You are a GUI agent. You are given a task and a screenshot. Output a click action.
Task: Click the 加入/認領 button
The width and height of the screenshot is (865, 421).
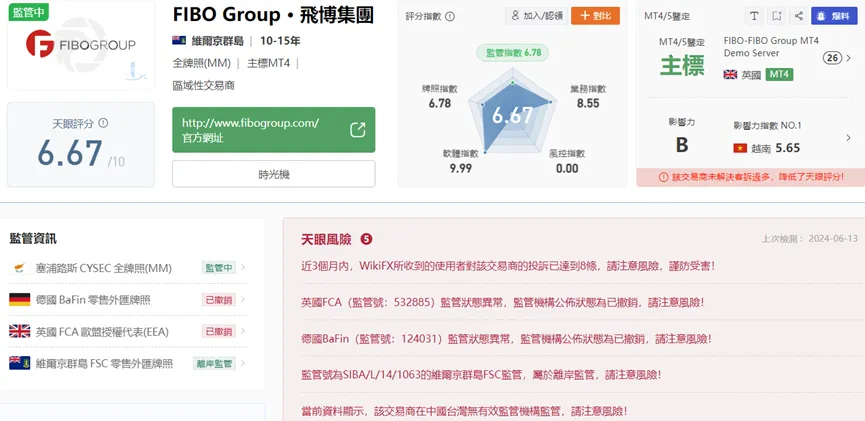[537, 16]
